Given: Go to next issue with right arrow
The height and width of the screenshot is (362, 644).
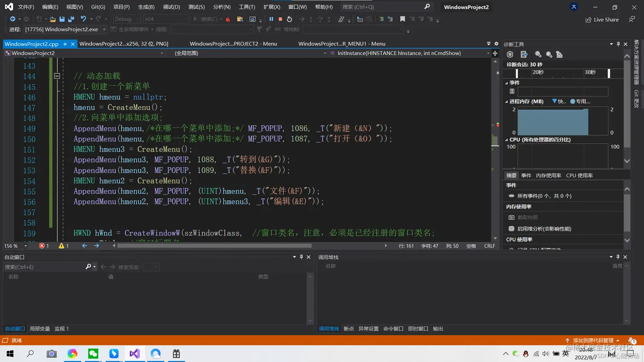Looking at the screenshot, I should (97, 246).
